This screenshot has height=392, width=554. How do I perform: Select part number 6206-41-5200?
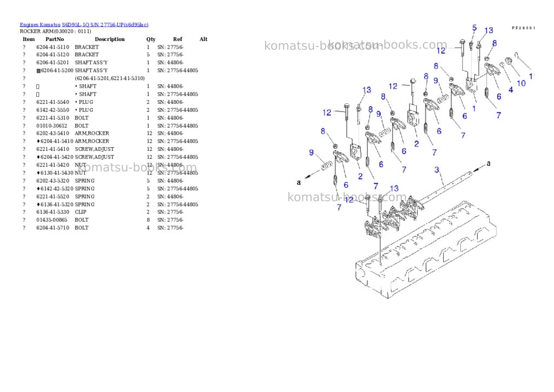57,71
